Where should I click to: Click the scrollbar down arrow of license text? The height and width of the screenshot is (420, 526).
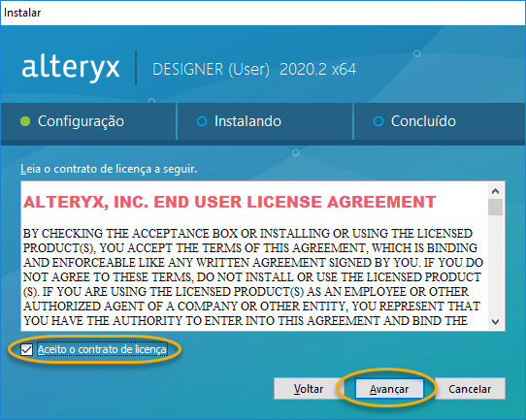pyautogui.click(x=496, y=322)
